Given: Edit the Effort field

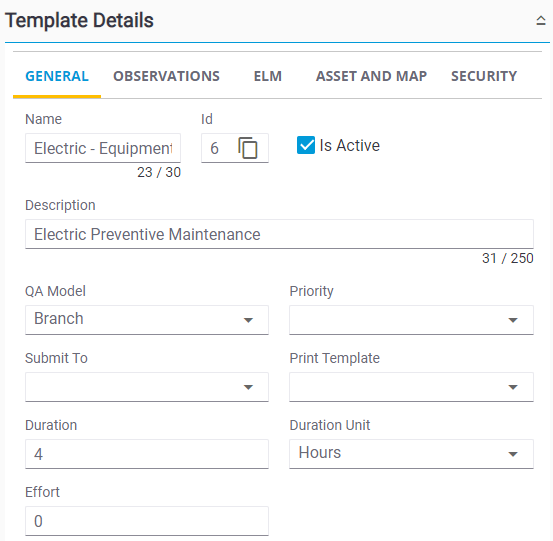Looking at the screenshot, I should click(x=147, y=521).
